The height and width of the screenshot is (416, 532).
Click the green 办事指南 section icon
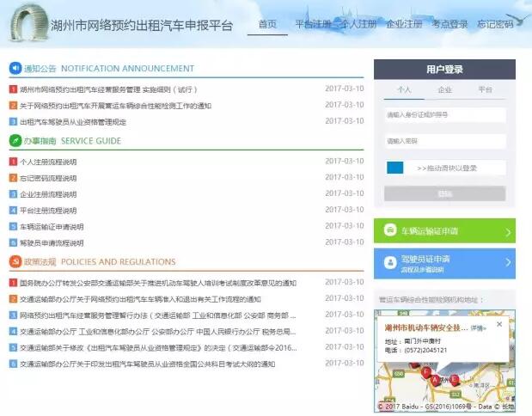pyautogui.click(x=15, y=140)
